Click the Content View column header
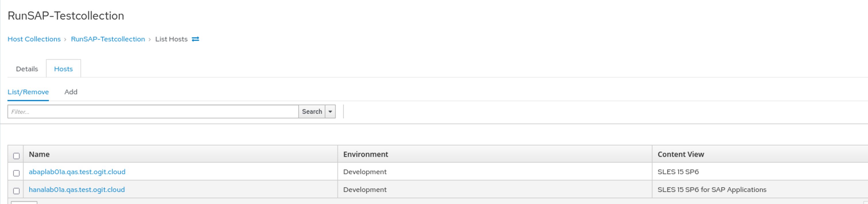868x204 pixels. [681, 155]
